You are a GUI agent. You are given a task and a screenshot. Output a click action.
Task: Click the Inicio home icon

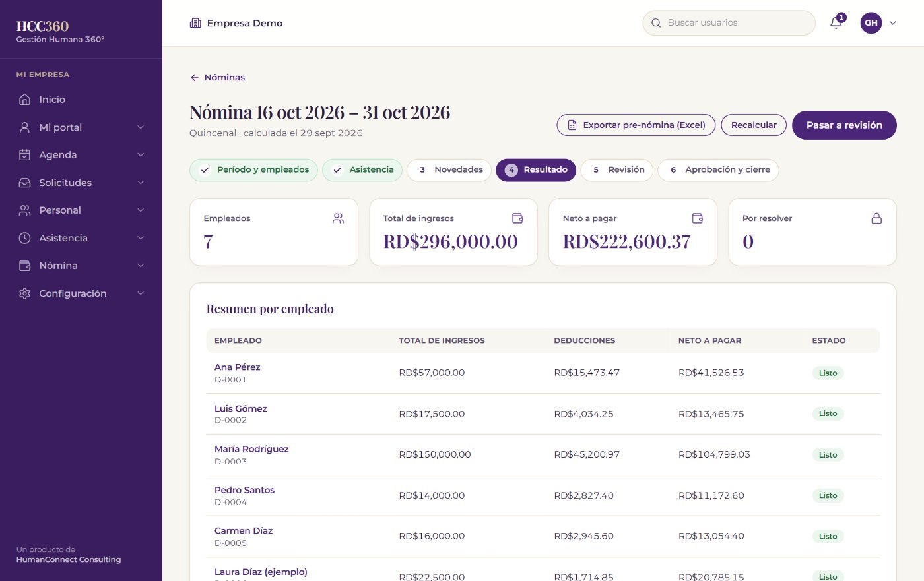(24, 100)
